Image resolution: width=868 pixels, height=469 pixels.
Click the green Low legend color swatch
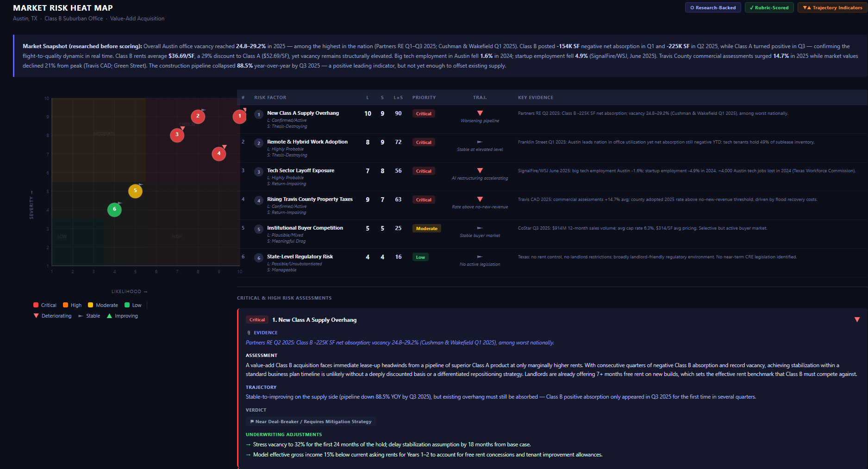coord(127,305)
